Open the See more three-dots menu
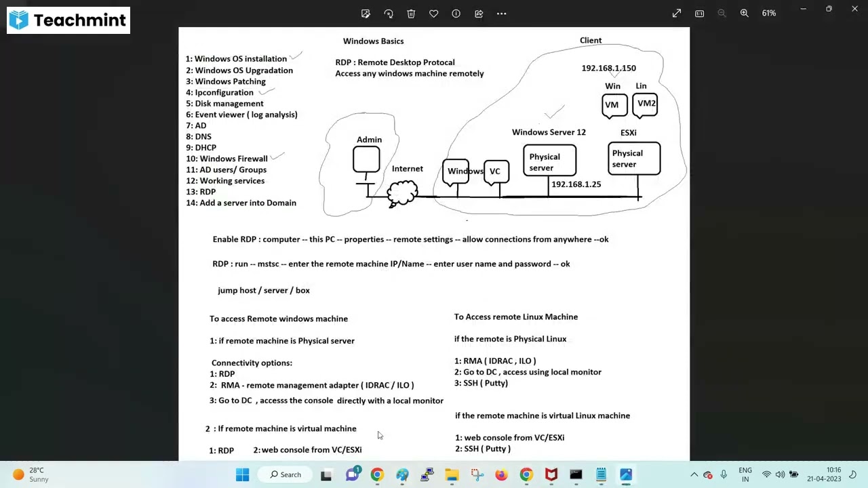Viewport: 868px width, 488px height. [x=501, y=14]
